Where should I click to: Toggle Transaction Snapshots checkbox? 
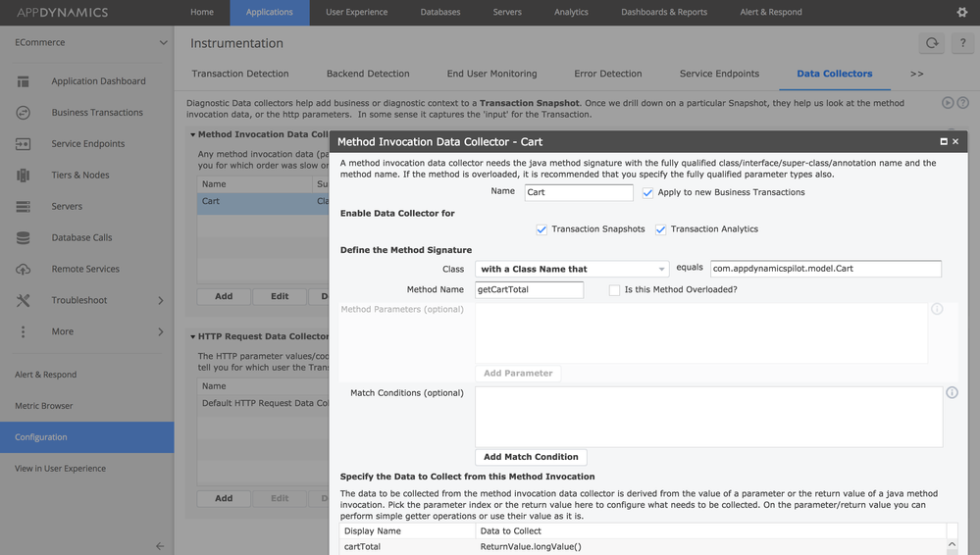click(x=542, y=229)
